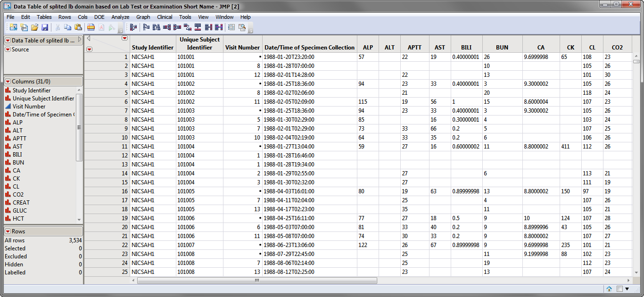Screen dimensions: 644x297
Task: Open the Clinical menu
Action: pyautogui.click(x=165, y=17)
